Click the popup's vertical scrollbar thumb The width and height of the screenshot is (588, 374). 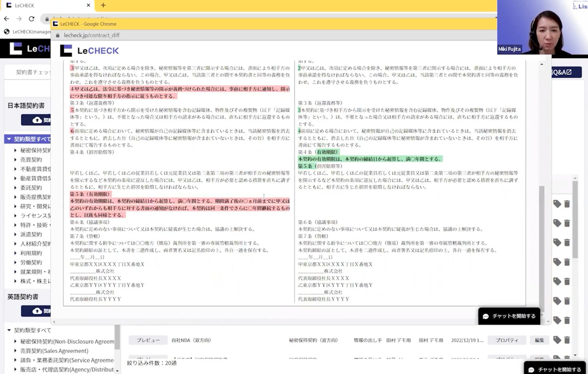tap(541, 248)
